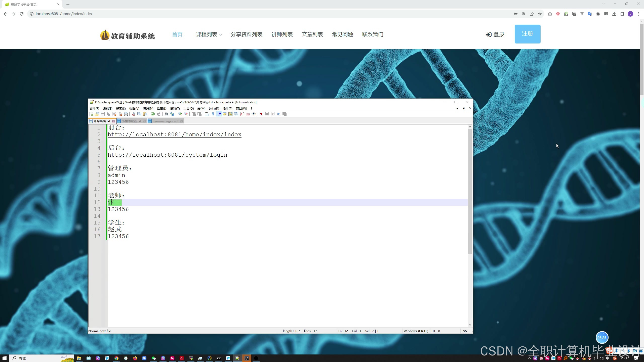Click the Undo arrow in Notepad++ toolbar
Screen dimensions: 644x362
[x=153, y=114]
